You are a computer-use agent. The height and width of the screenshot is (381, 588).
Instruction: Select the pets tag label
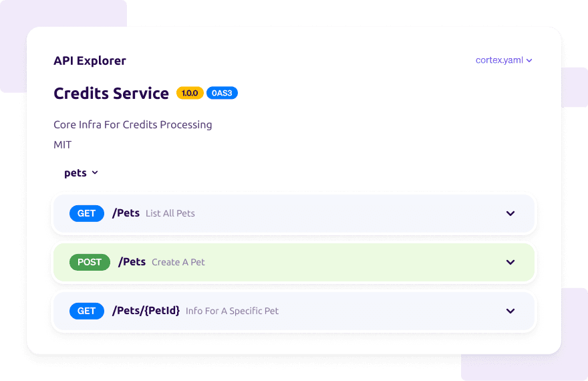76,172
